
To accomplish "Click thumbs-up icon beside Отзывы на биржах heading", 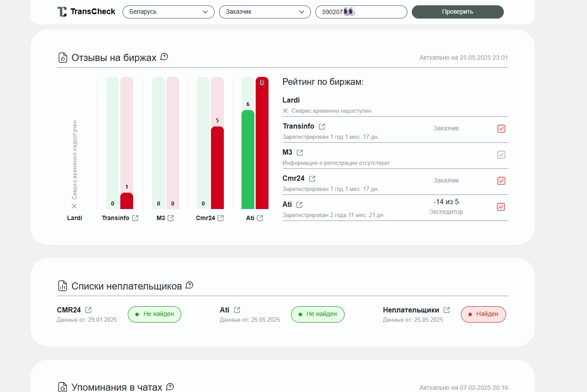I will tap(63, 57).
